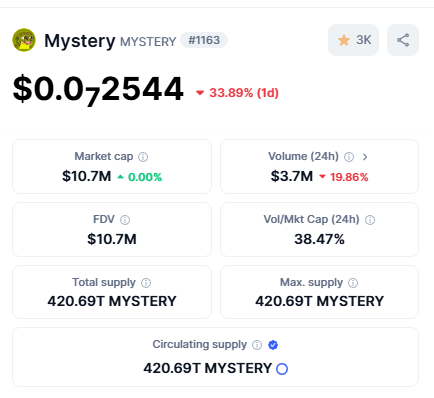
Task: Open Volume (24h) info icon
Action: tap(349, 157)
